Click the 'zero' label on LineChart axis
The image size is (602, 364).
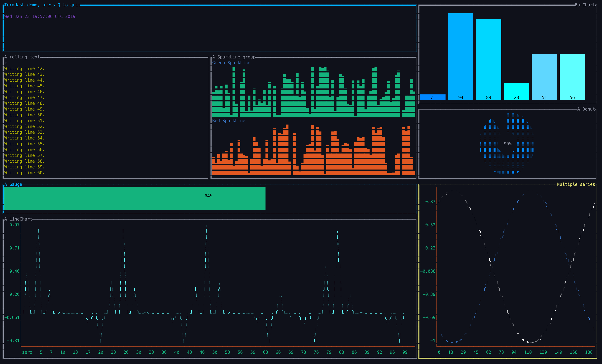27,352
